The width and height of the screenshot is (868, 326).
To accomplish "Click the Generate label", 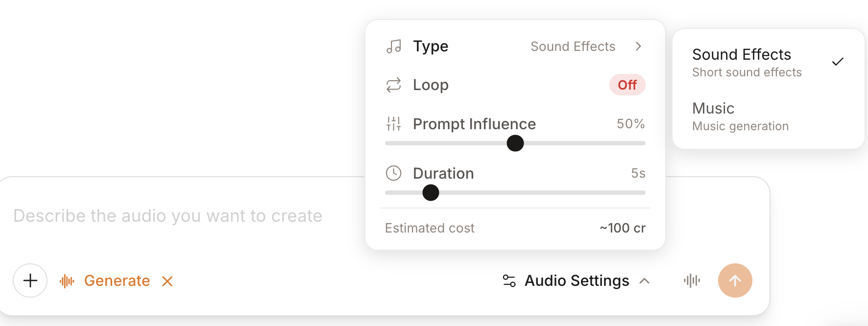I will (117, 280).
